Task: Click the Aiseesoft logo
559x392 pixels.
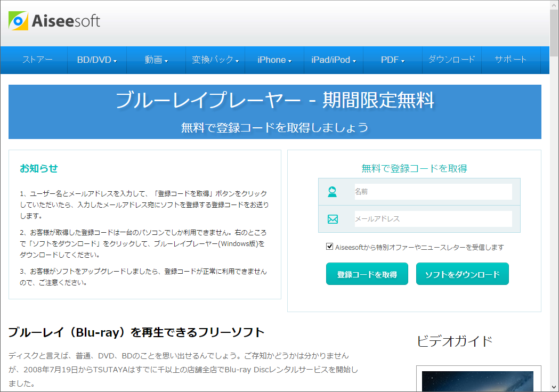Action: tap(53, 21)
